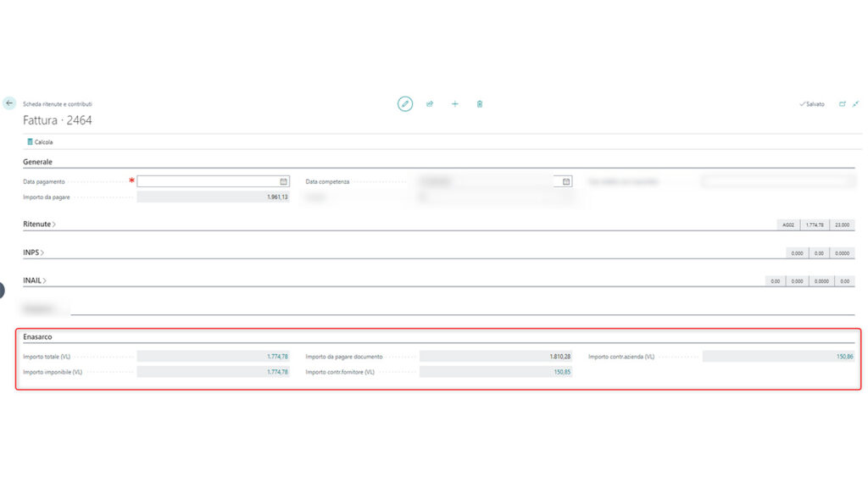Click the Salvato status indicator
The image size is (868, 488).
click(812, 103)
